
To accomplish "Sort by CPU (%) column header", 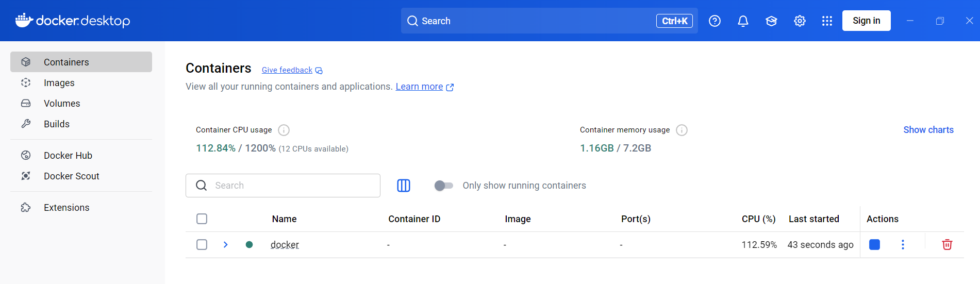I will (x=758, y=219).
